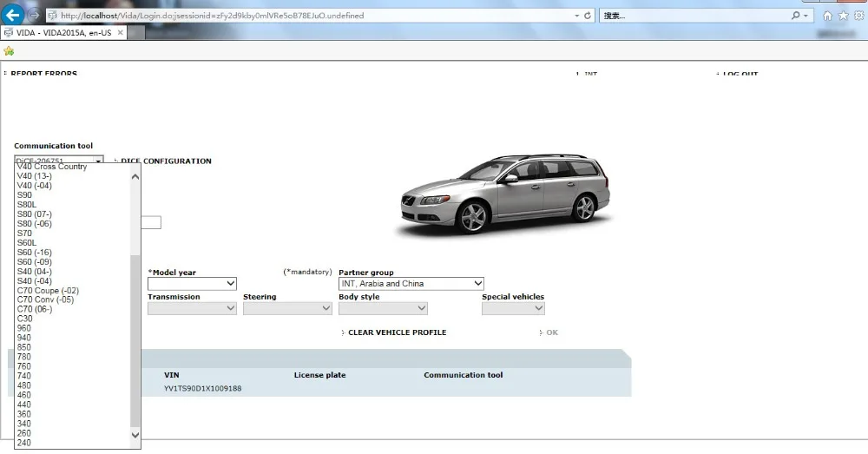868x454 pixels.
Task: Select 440 from the model list
Action: (x=23, y=405)
